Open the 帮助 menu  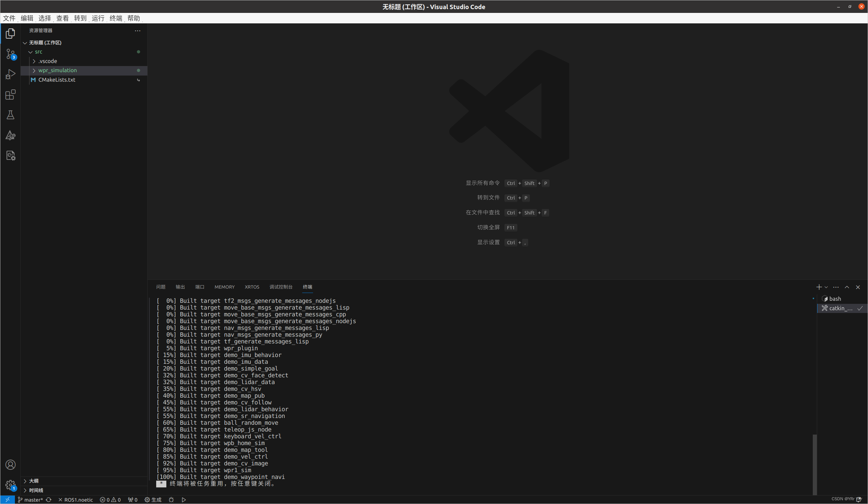coord(133,18)
